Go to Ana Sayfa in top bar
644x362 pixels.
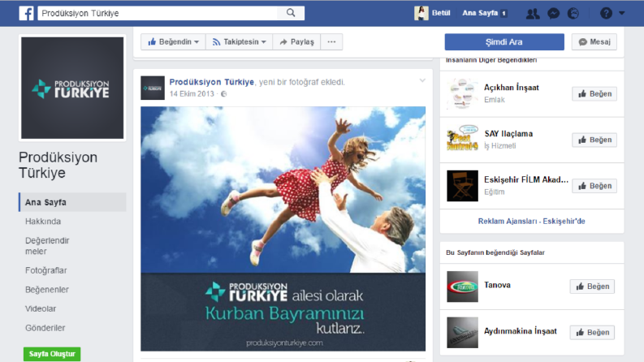point(480,13)
